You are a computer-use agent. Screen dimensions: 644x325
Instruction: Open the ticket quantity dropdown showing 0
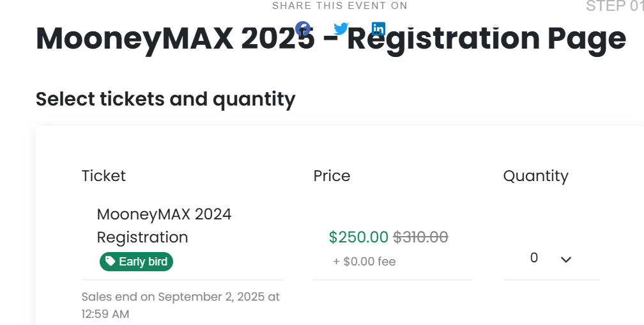coord(551,258)
